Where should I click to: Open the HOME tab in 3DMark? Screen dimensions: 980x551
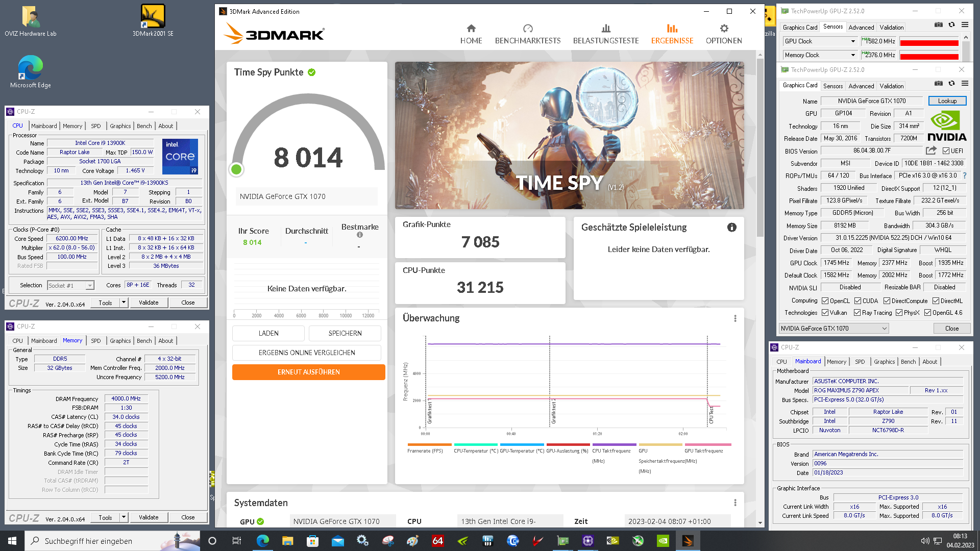tap(471, 34)
